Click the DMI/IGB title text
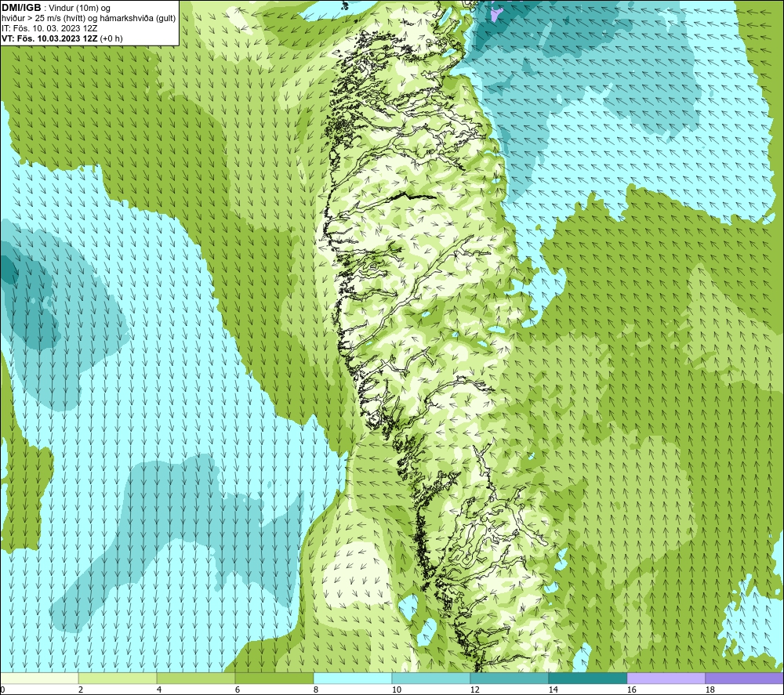Screen dimensions: 784x695 point(21,8)
